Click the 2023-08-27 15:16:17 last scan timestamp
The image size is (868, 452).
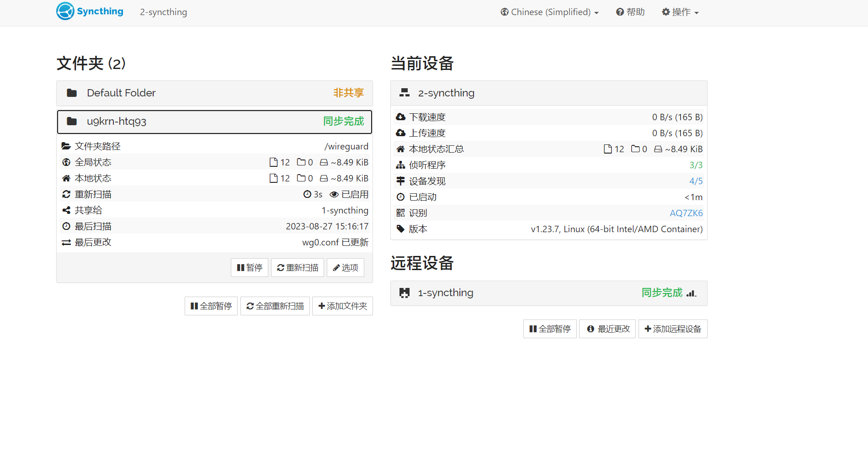(327, 226)
